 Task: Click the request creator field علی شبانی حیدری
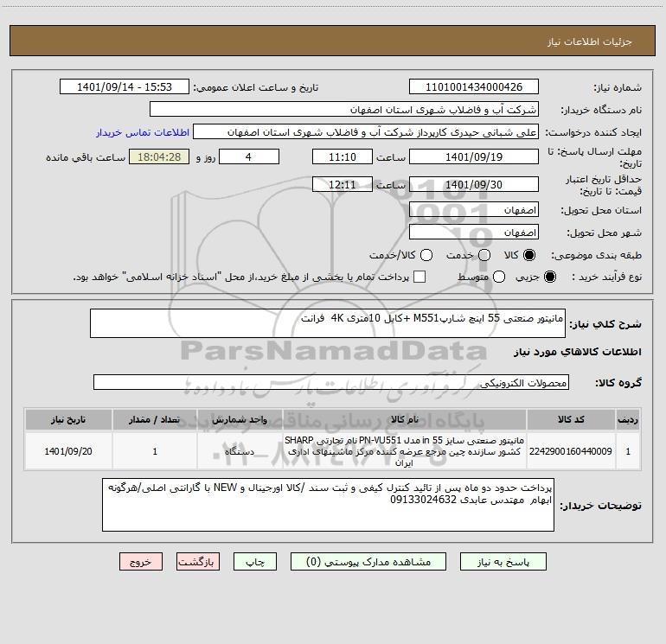(366, 132)
